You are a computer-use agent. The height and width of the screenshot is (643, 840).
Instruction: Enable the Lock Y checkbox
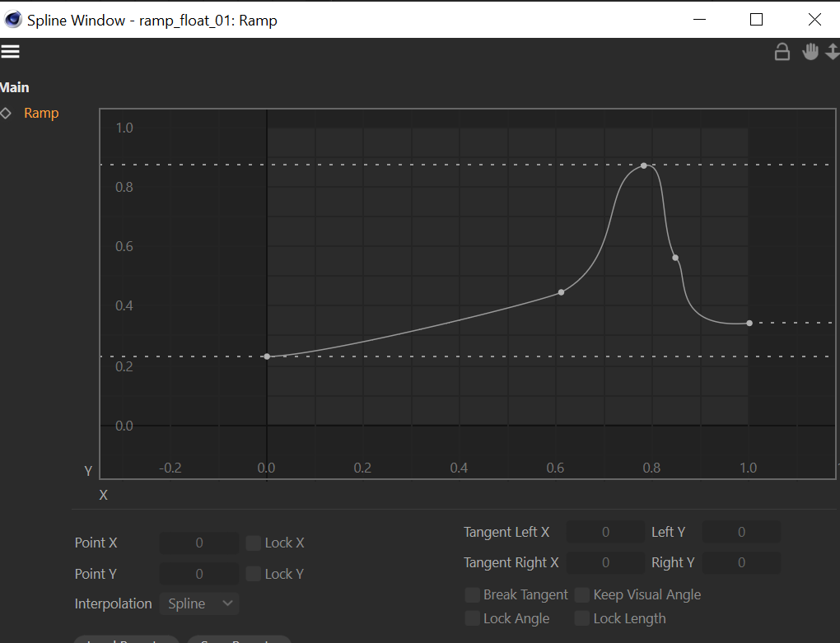pyautogui.click(x=254, y=574)
